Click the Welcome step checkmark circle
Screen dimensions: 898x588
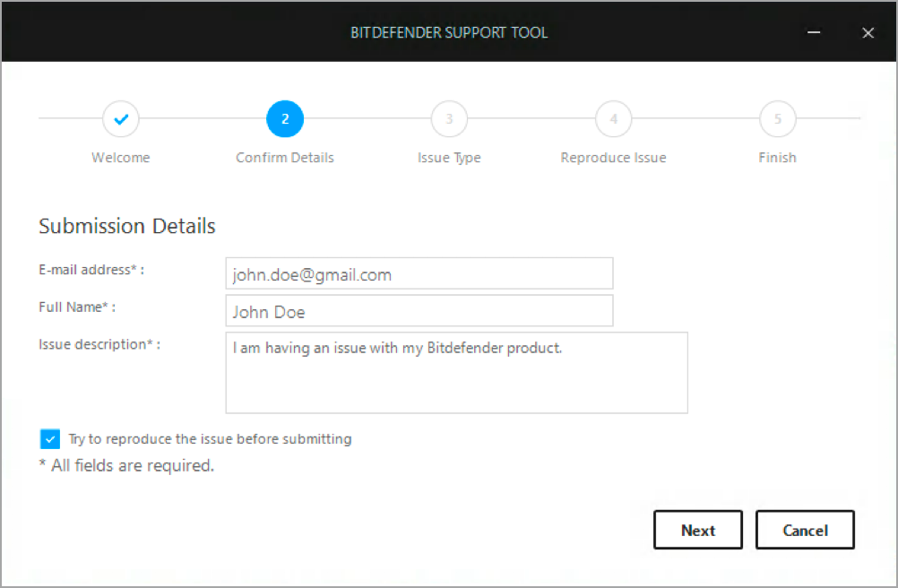click(121, 119)
